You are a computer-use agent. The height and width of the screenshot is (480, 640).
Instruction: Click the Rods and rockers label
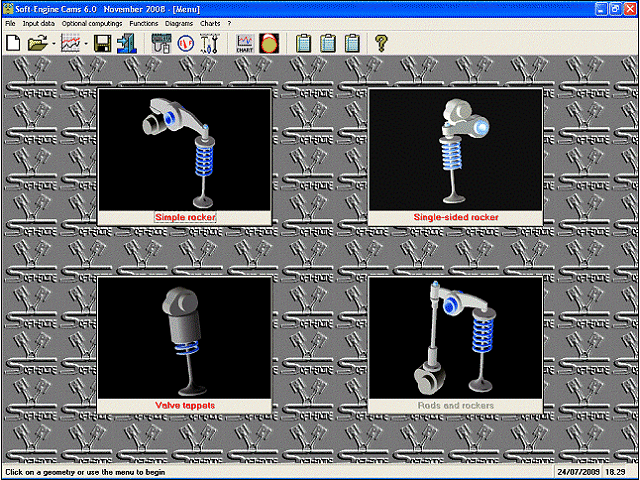[x=456, y=406]
